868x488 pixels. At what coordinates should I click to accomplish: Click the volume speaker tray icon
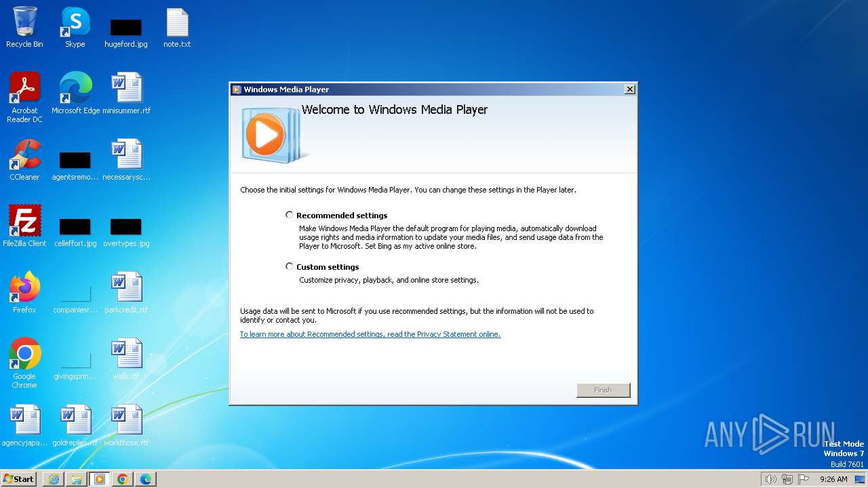[x=770, y=479]
